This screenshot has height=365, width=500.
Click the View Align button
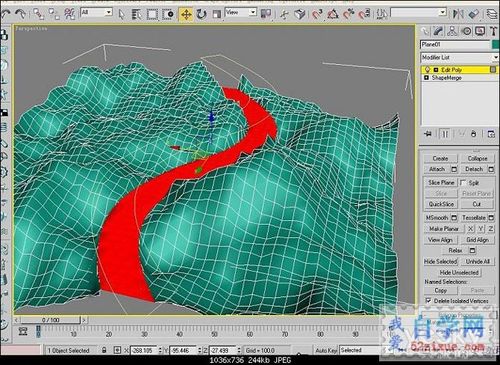[x=440, y=240]
